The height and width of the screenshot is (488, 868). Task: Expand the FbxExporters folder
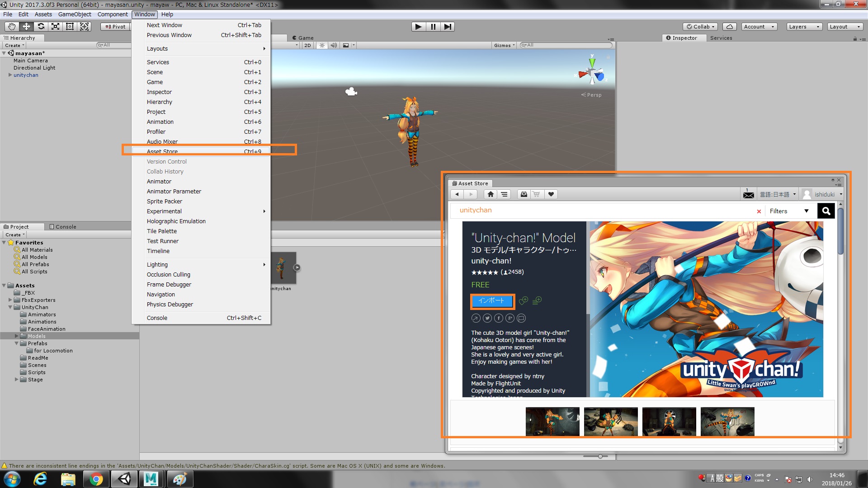10,300
